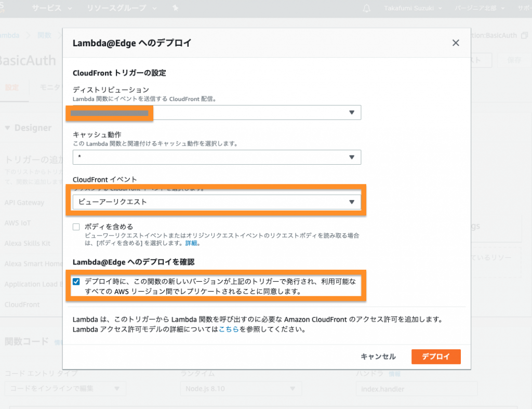This screenshot has width=532, height=409.
Task: Click the キャンセル button
Action: click(x=378, y=357)
